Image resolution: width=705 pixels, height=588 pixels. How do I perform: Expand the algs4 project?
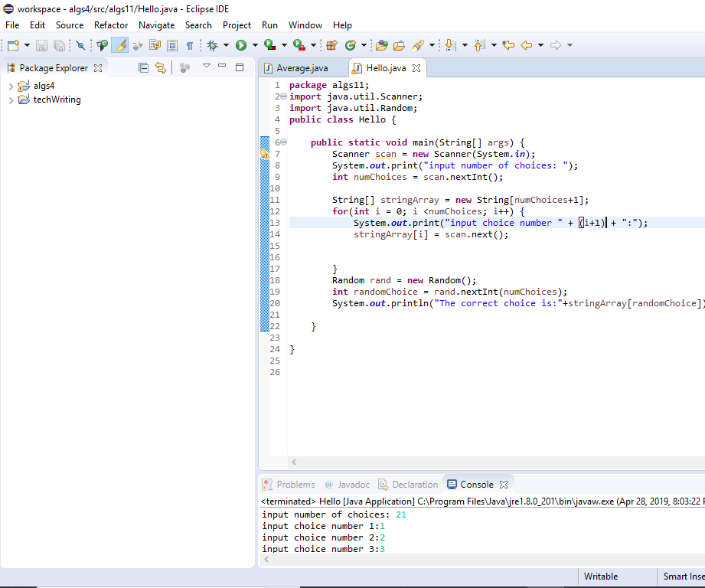coord(11,85)
